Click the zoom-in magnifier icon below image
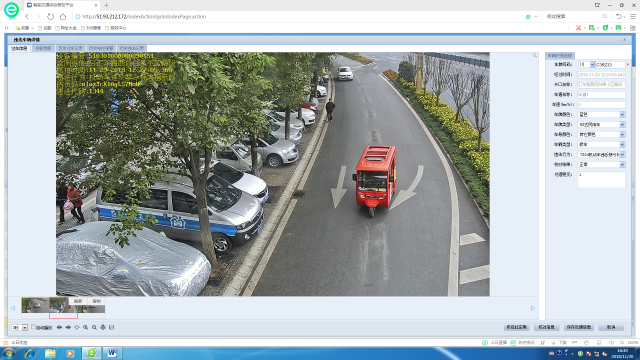This screenshot has width=640, height=360. coord(86,327)
